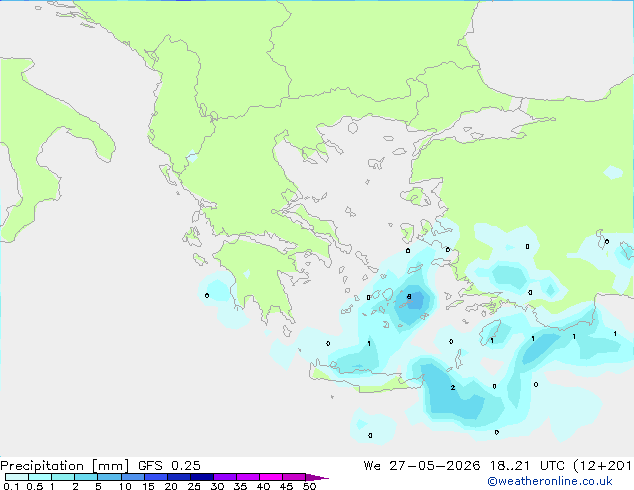Image resolution: width=634 pixels, height=490 pixels.
Task: Click the legend label '25'
Action: (x=194, y=486)
